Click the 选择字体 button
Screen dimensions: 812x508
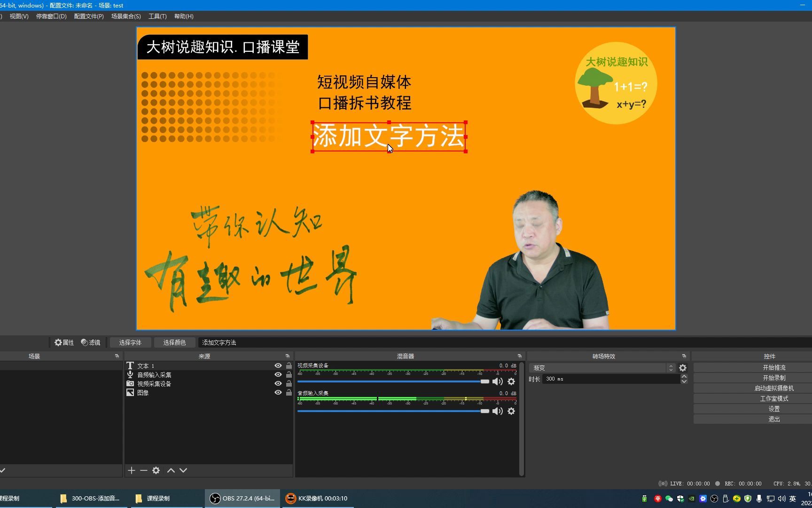[130, 342]
